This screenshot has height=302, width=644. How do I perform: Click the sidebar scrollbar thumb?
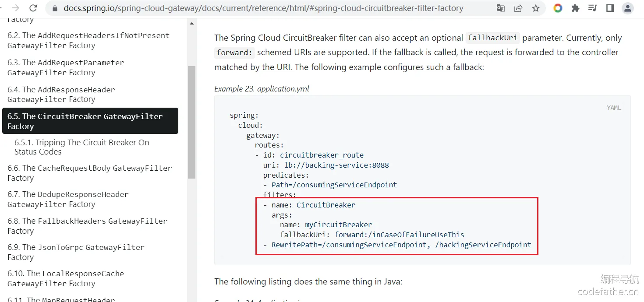(191, 123)
